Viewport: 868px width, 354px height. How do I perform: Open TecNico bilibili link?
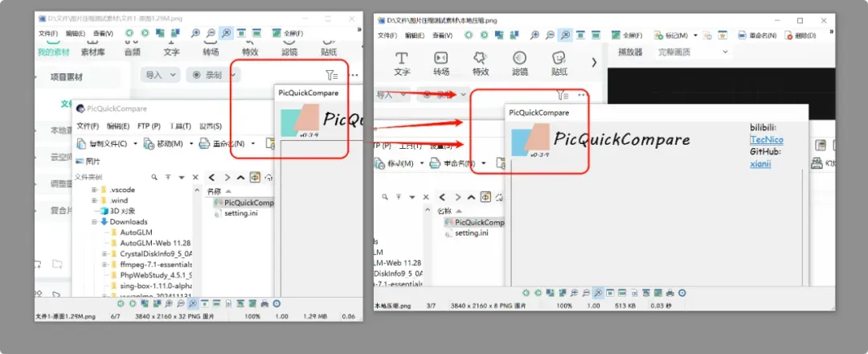point(767,140)
